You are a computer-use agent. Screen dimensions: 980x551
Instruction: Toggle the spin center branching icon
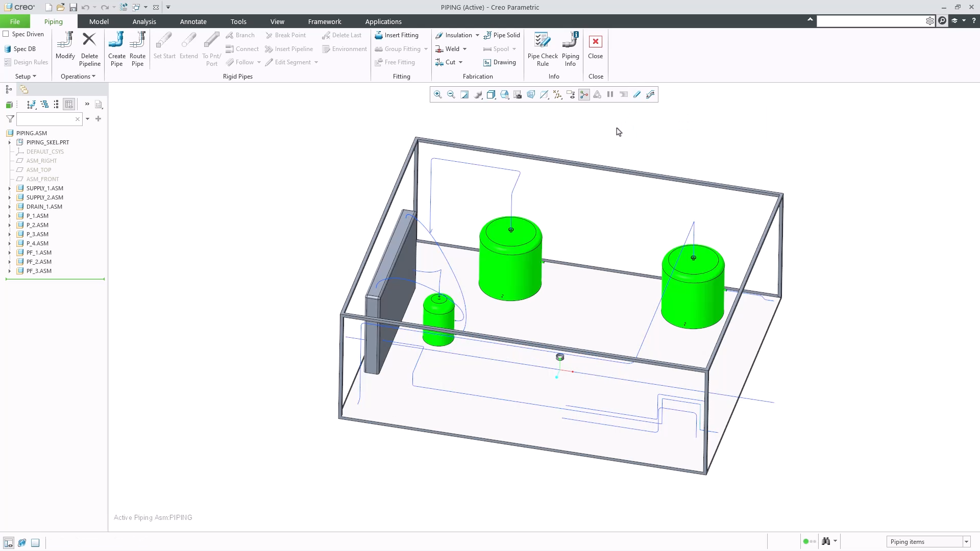[584, 94]
